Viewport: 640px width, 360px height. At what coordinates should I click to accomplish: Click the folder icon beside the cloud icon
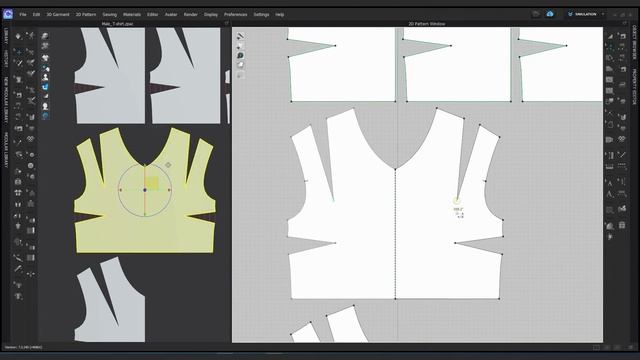click(536, 14)
